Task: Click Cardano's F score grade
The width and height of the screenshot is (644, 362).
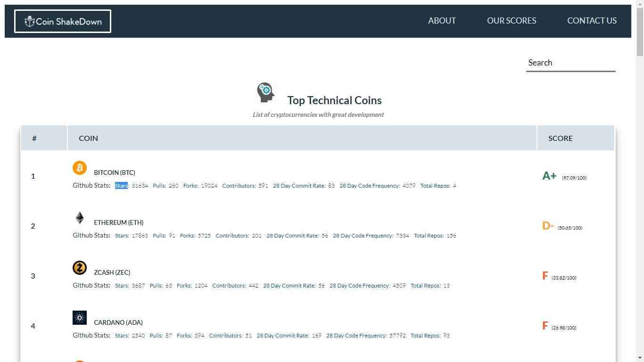Action: (x=545, y=326)
